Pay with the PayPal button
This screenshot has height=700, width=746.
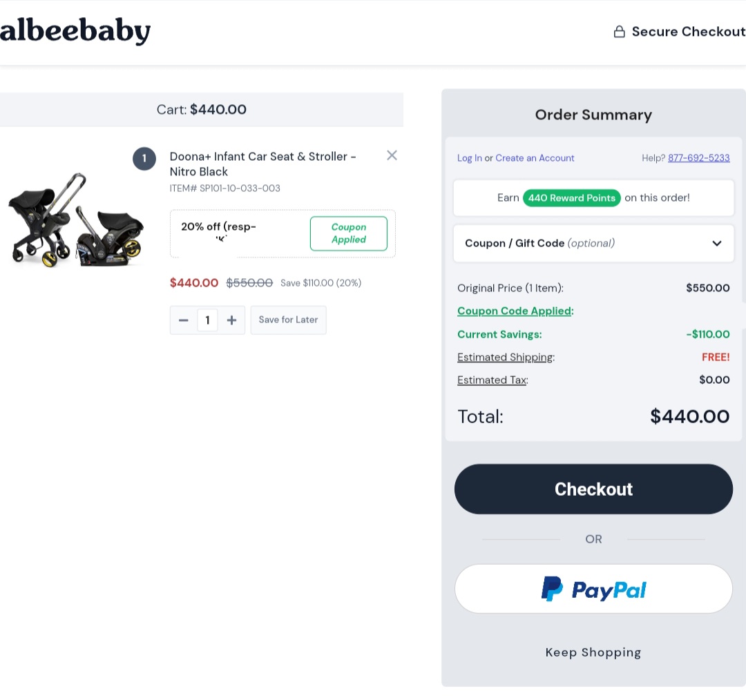[593, 589]
